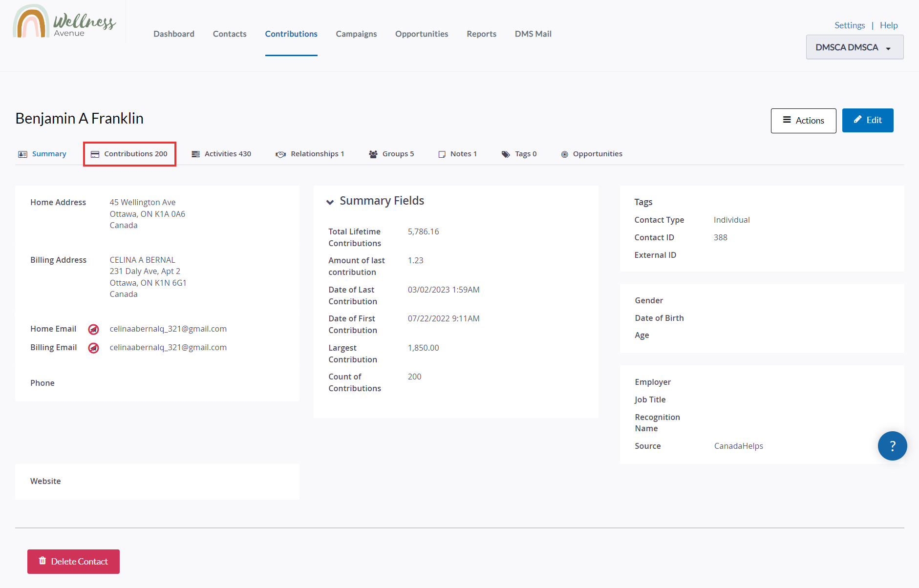Image resolution: width=919 pixels, height=588 pixels.
Task: Click the Opportunities target icon
Action: (x=565, y=154)
